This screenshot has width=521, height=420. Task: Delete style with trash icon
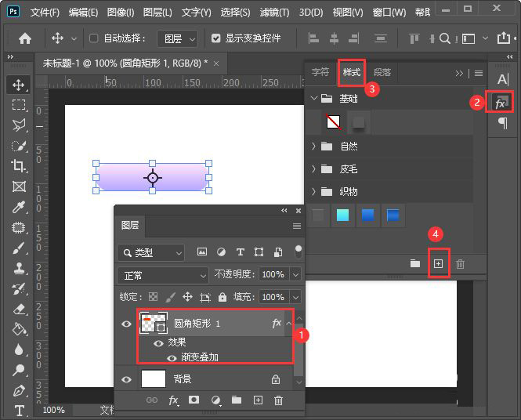click(460, 264)
